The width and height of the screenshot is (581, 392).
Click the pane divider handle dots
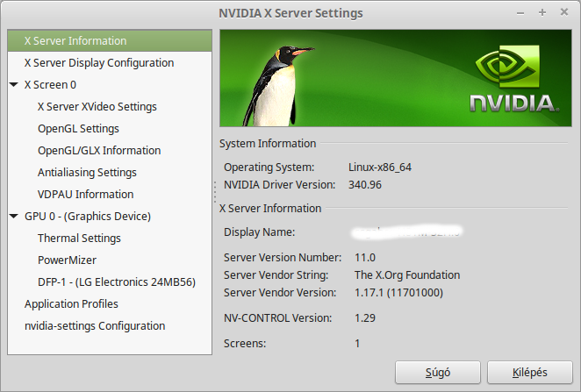pyautogui.click(x=215, y=191)
